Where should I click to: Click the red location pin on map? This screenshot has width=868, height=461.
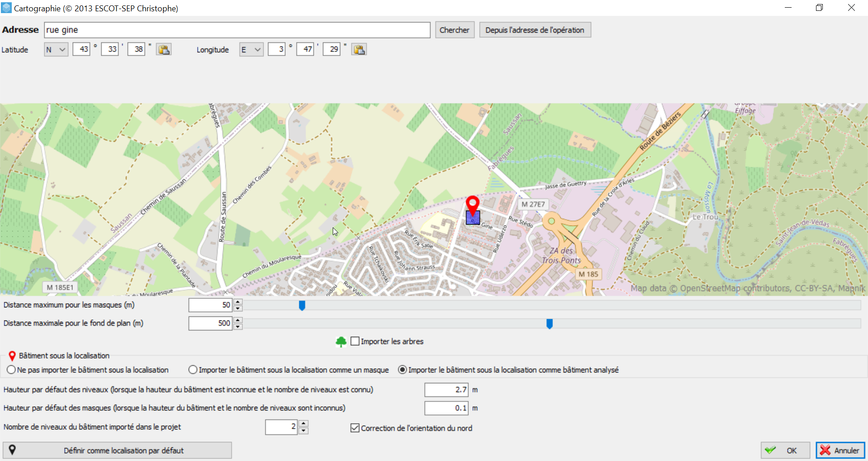click(x=472, y=206)
